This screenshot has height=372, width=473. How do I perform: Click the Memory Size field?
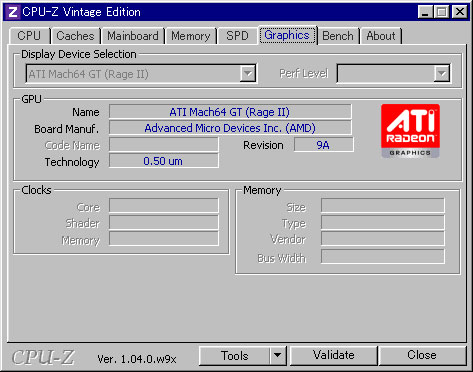click(x=383, y=206)
